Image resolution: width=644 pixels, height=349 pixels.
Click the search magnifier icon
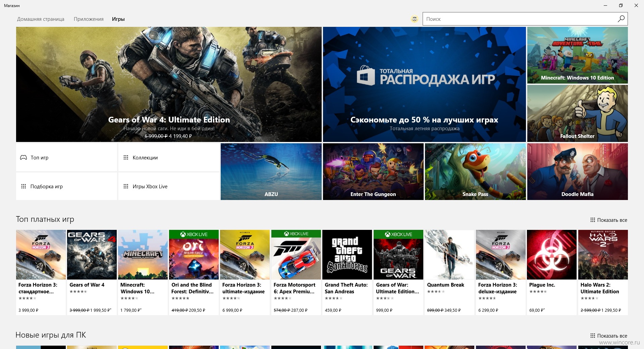coord(621,19)
